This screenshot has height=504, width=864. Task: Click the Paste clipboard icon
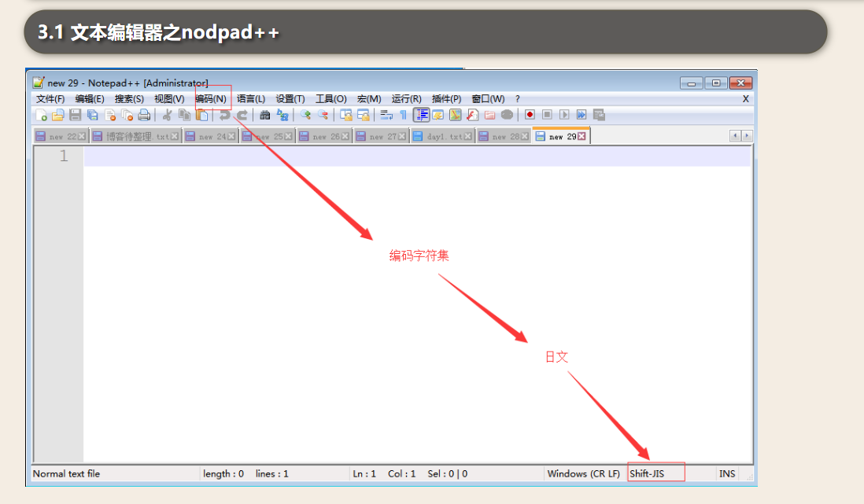(x=202, y=115)
